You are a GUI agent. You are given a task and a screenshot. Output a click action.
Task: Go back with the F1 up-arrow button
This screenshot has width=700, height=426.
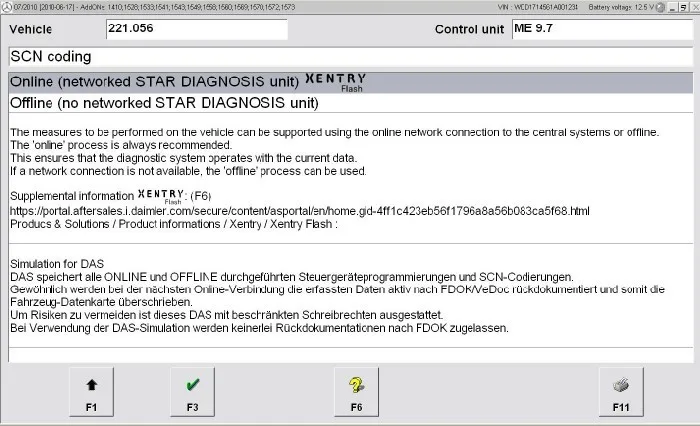[x=92, y=392]
